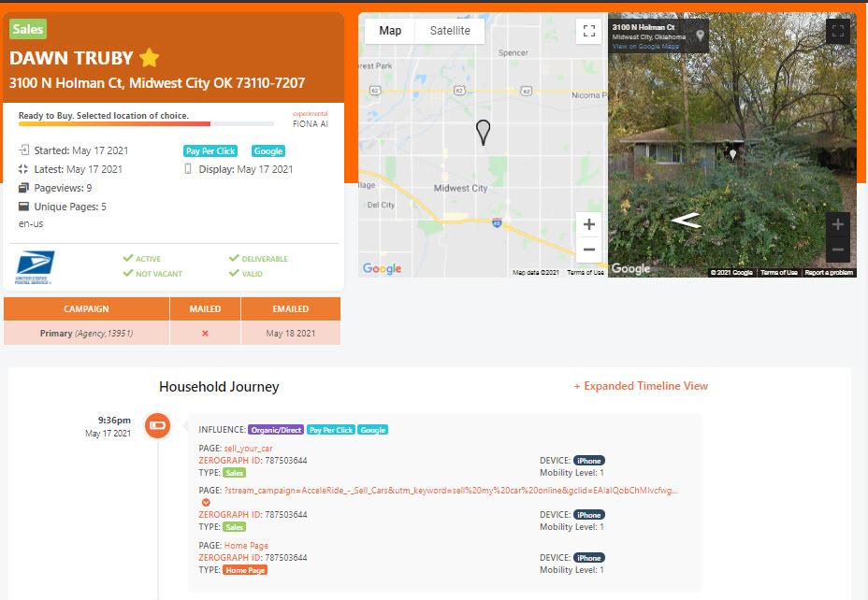
Task: Click the Sales type tag under sell_your_car
Action: (x=234, y=473)
